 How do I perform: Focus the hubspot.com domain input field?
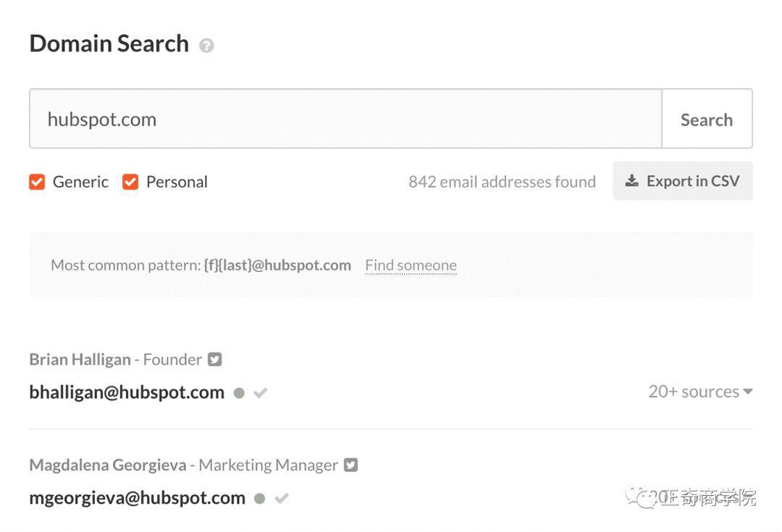(345, 119)
